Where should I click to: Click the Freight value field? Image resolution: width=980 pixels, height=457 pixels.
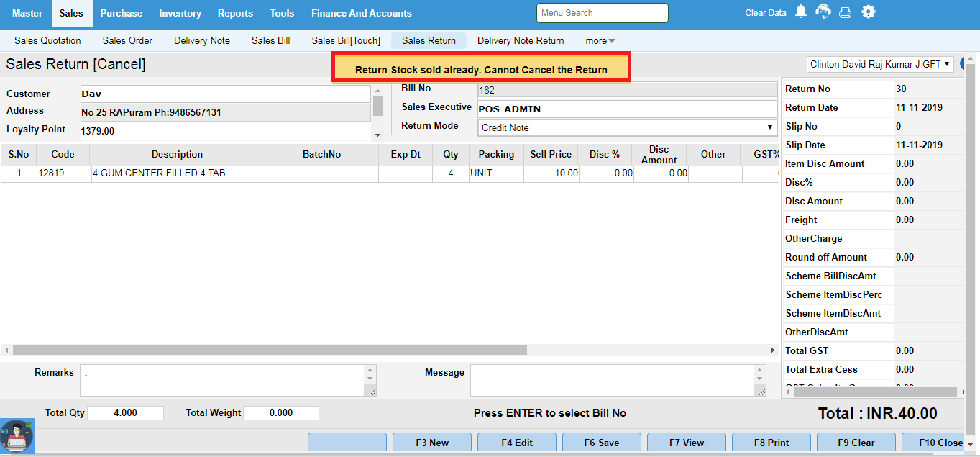[x=929, y=220]
